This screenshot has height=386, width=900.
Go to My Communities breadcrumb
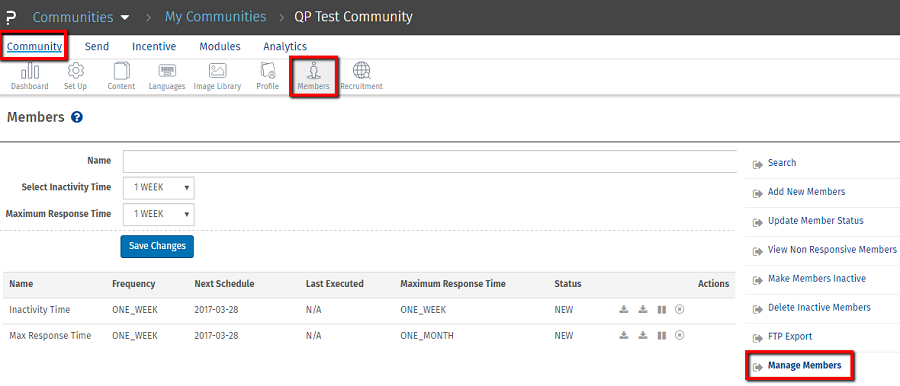click(216, 17)
